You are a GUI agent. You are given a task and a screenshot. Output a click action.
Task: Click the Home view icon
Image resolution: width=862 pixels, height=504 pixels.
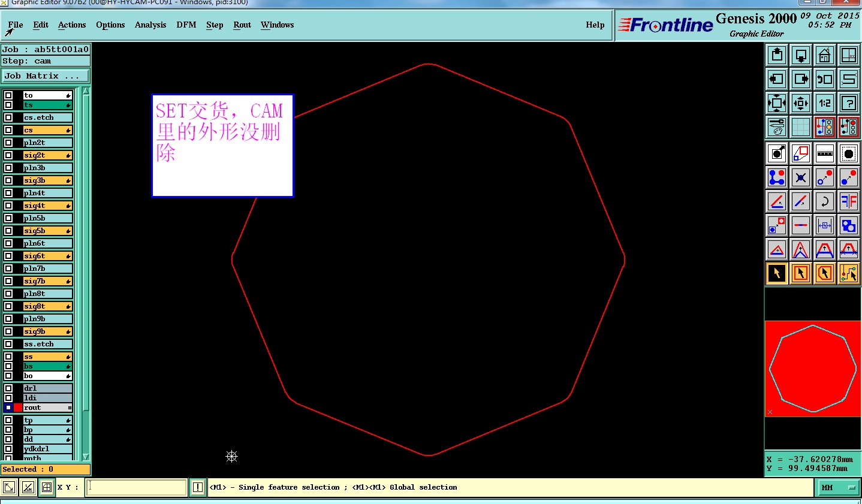(x=825, y=55)
